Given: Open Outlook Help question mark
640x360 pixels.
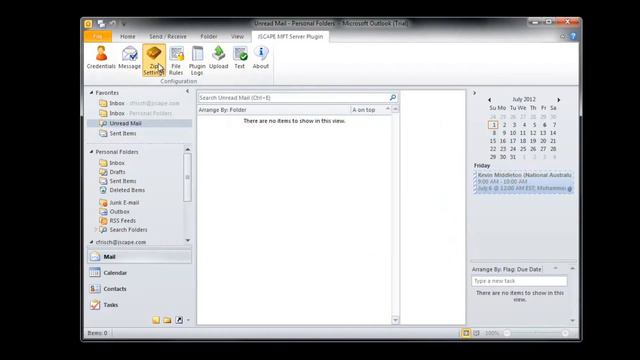Looking at the screenshot, I should 573,36.
